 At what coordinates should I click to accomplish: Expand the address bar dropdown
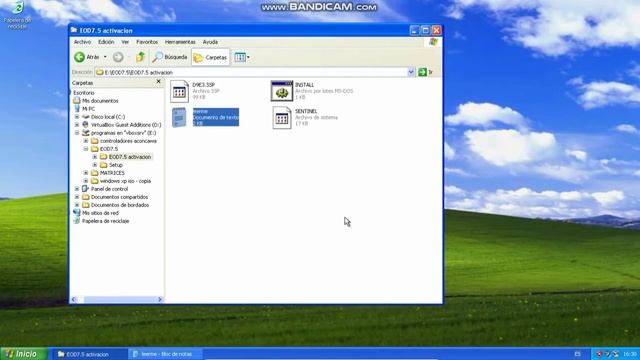point(411,72)
